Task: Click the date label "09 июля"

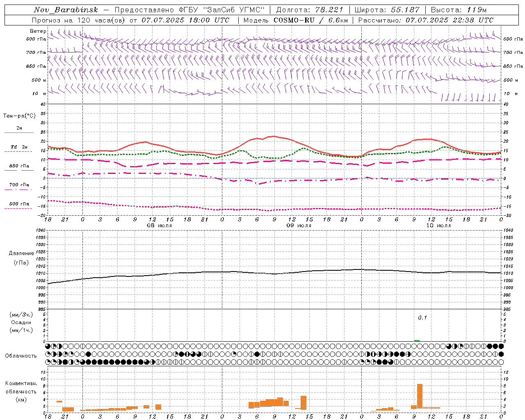Action: [299, 226]
